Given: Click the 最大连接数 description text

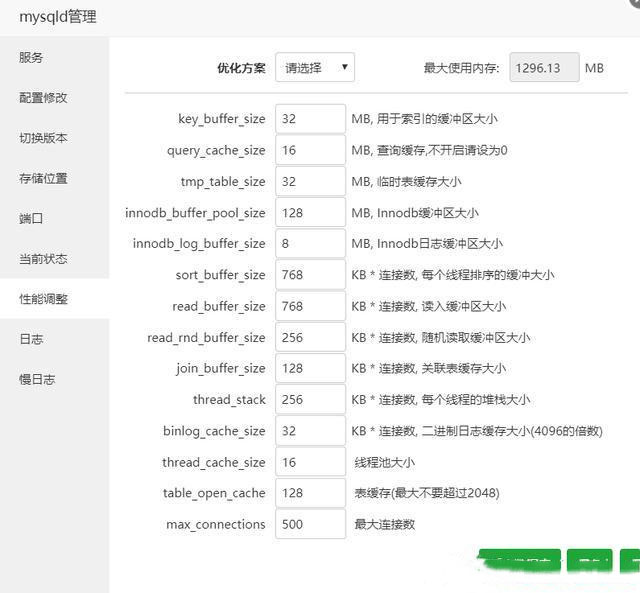Looking at the screenshot, I should click(384, 524).
